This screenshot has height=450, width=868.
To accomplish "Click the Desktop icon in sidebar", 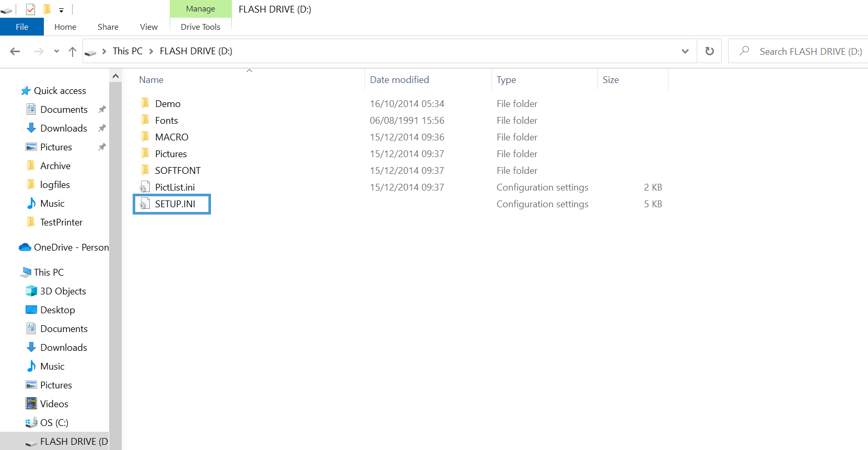I will coord(31,310).
